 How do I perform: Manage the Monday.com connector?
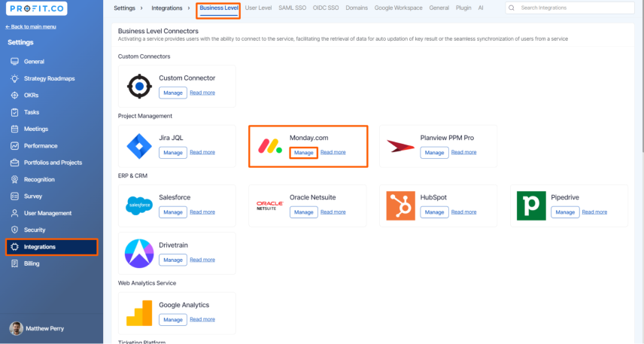pos(303,153)
